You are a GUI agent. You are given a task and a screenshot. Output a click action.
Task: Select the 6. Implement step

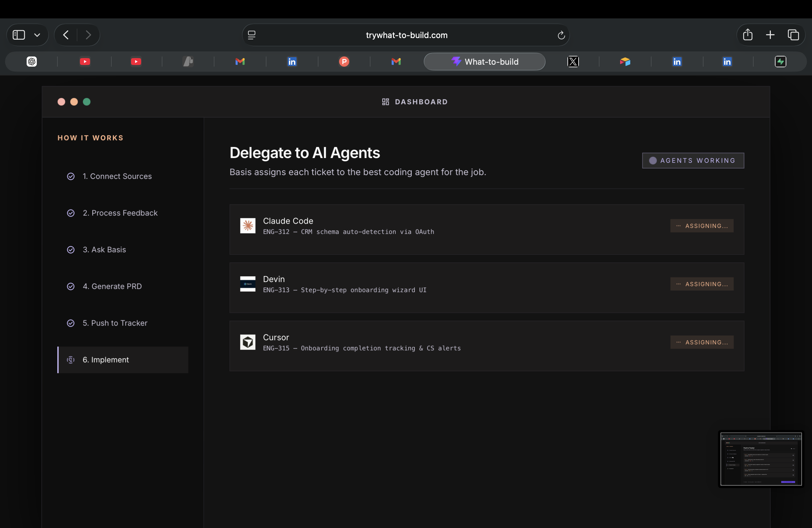point(106,360)
